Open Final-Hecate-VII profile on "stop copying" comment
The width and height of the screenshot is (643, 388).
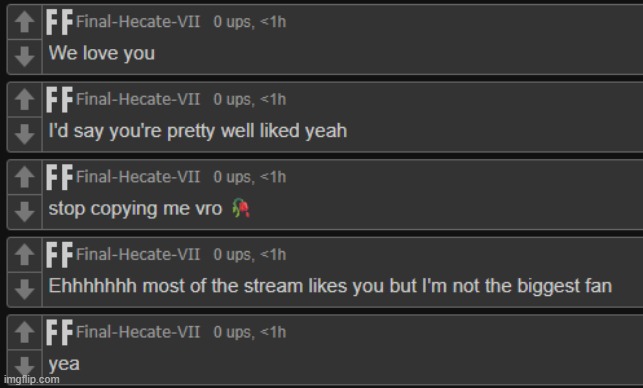(x=138, y=176)
